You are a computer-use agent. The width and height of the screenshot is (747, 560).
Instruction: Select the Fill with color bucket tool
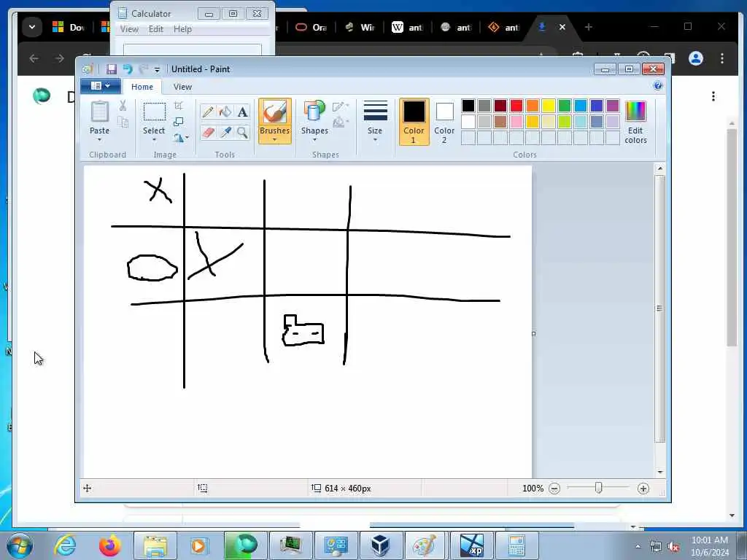(225, 112)
